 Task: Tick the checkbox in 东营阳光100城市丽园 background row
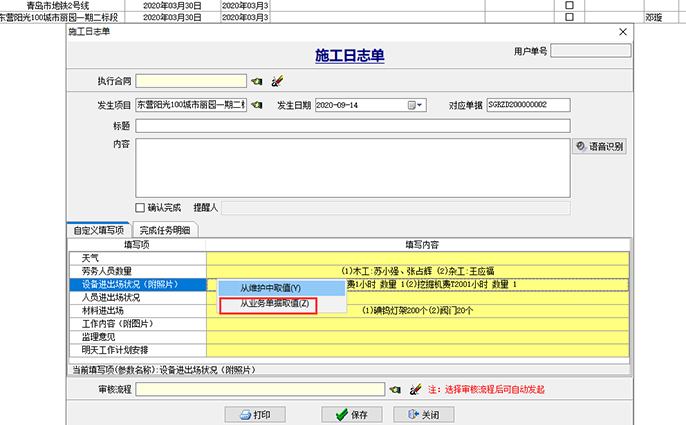570,17
